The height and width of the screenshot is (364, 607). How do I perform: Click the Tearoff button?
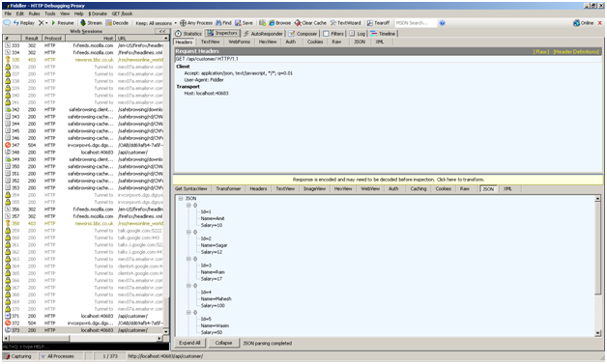coord(378,23)
